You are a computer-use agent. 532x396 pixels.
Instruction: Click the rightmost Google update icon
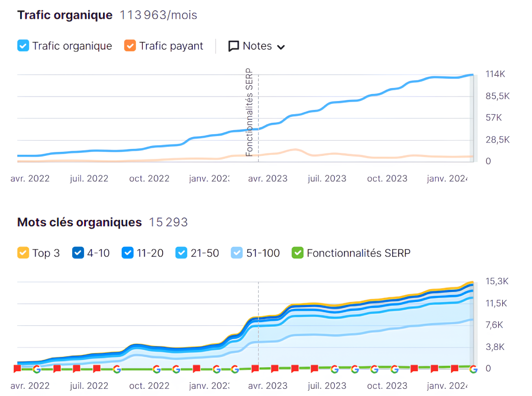pos(473,369)
